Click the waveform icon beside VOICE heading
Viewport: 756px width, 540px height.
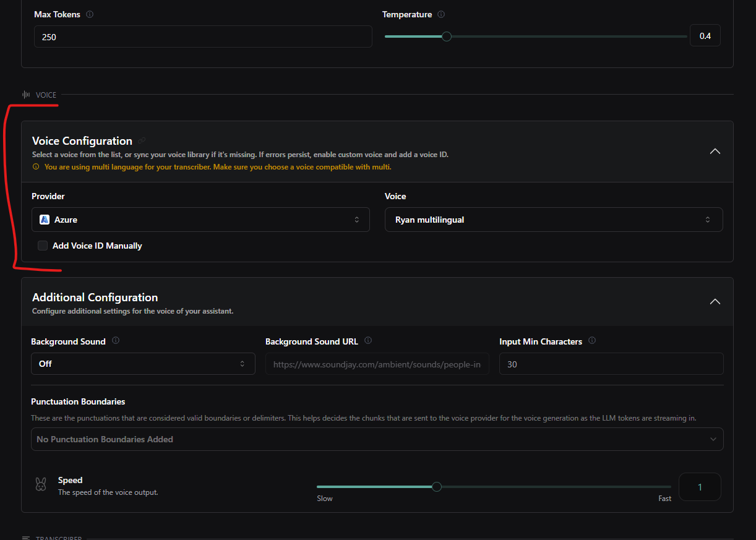[x=26, y=95]
